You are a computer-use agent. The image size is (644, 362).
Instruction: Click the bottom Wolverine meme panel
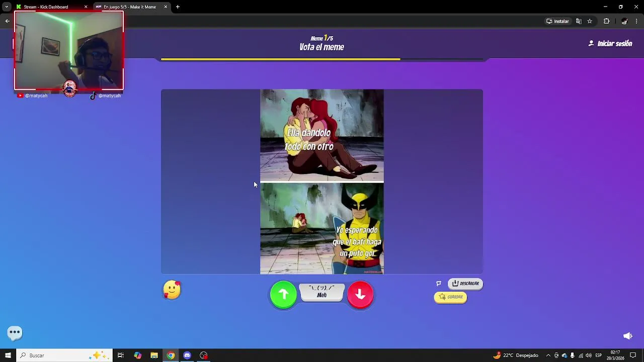(322, 229)
